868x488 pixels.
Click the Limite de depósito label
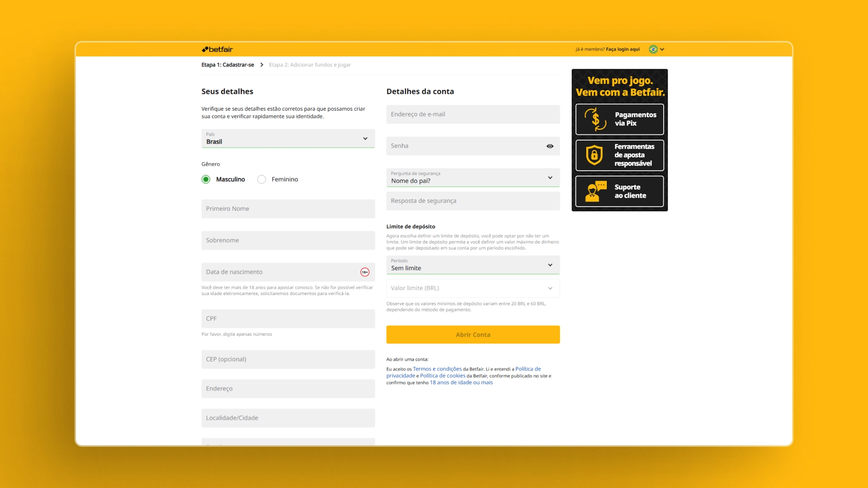point(410,227)
